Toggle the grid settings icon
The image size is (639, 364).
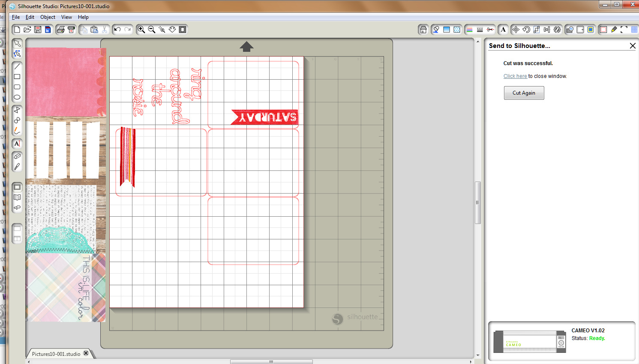[634, 30]
